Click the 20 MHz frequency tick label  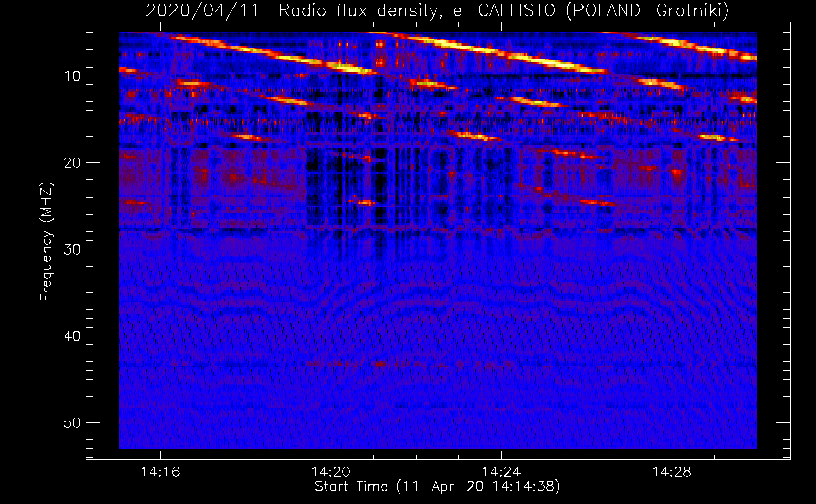click(x=73, y=163)
